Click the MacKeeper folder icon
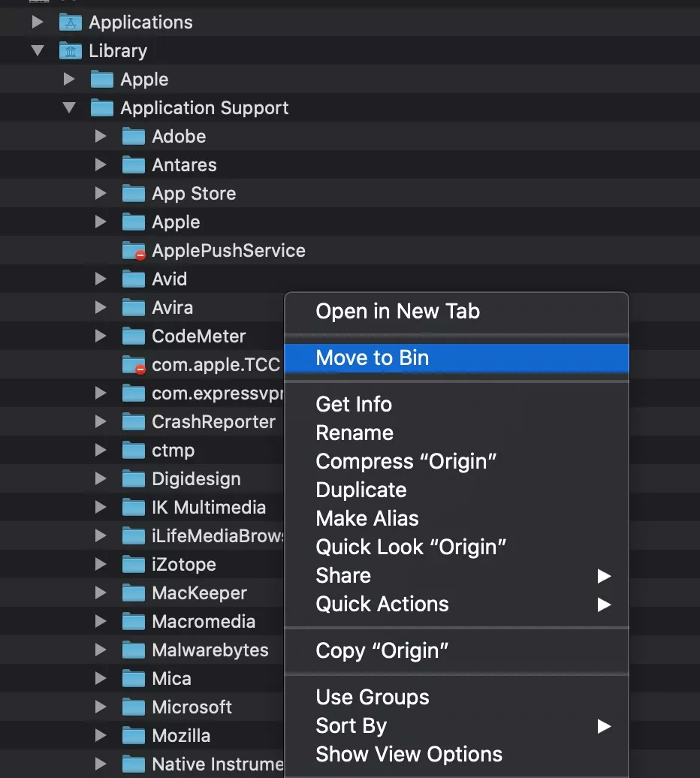The image size is (700, 778). pos(133,593)
